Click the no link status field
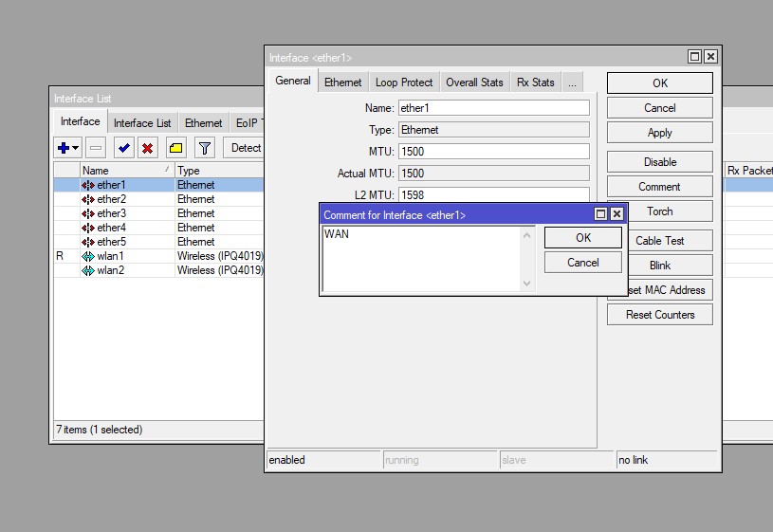The height and width of the screenshot is (532, 773). point(667,460)
